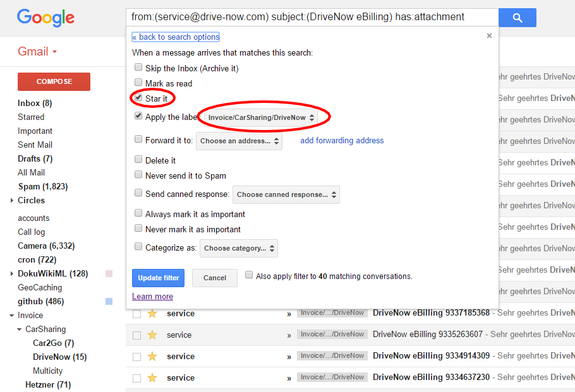Check Never mark it as important
575x392 pixels.
138,229
